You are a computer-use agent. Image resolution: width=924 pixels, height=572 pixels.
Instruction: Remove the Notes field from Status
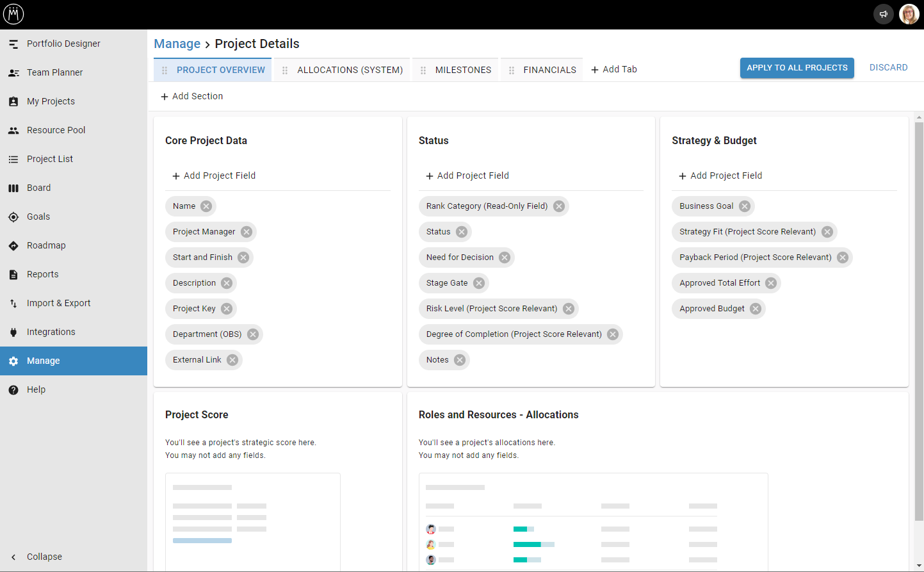click(459, 359)
